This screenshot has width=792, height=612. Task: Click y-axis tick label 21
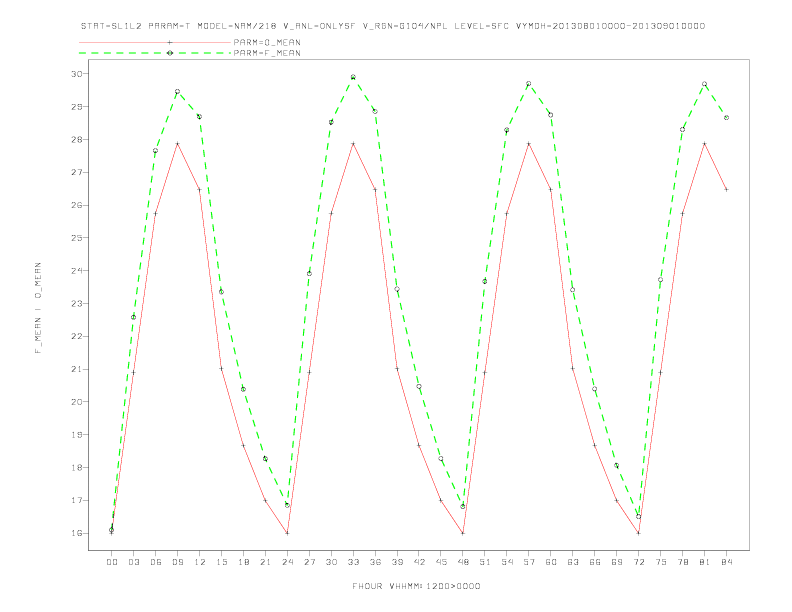77,369
